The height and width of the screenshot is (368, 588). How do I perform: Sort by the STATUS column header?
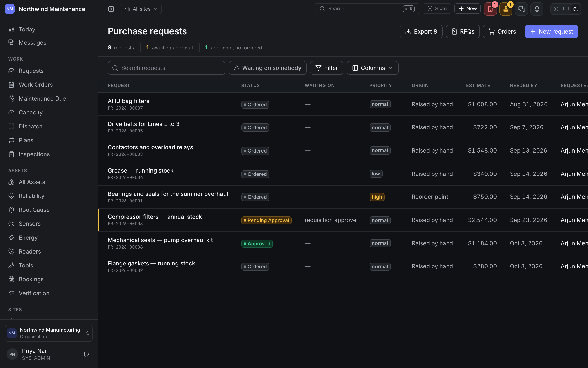point(251,85)
